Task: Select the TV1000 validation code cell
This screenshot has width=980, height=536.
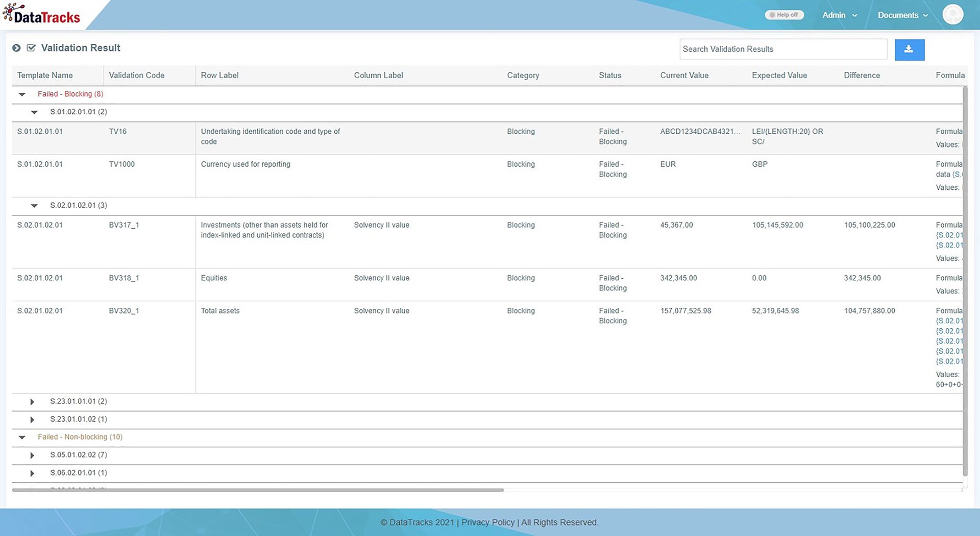Action: click(121, 164)
